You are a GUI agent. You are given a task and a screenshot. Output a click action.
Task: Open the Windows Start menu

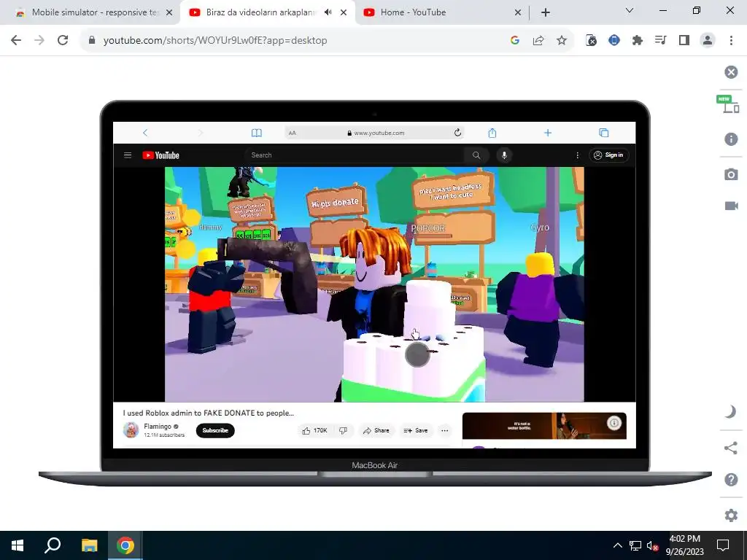[18, 545]
